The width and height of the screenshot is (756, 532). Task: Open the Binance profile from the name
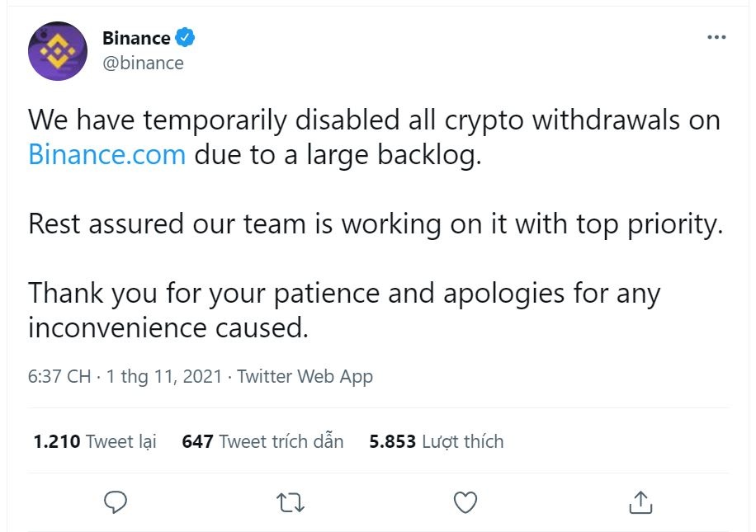136,37
